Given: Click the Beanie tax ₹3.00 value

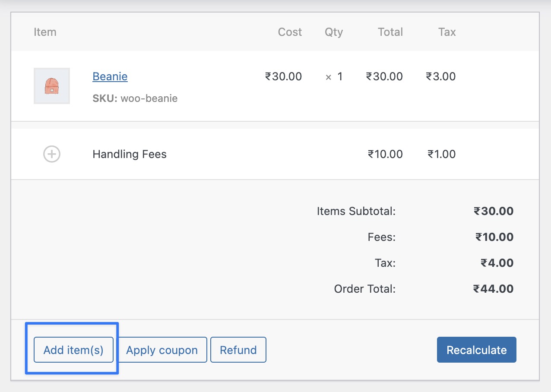Looking at the screenshot, I should pyautogui.click(x=441, y=76).
